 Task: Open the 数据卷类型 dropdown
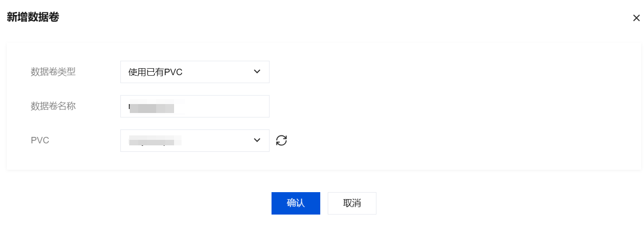(x=195, y=72)
